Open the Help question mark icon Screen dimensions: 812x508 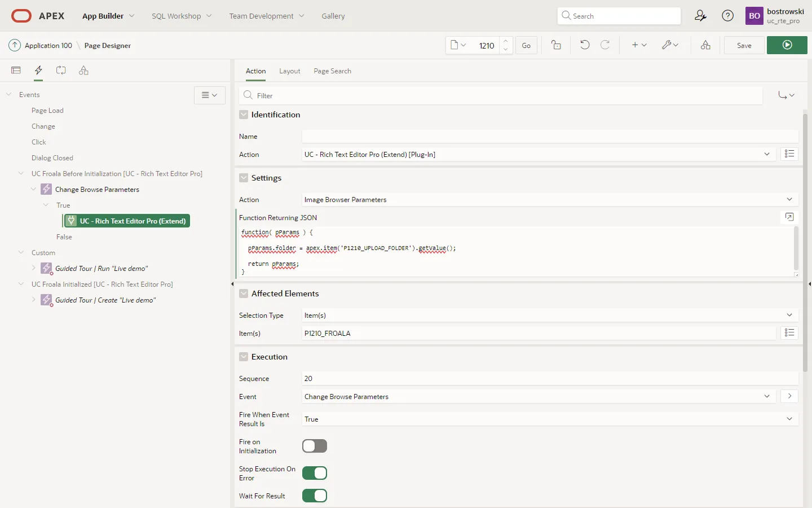tap(727, 16)
